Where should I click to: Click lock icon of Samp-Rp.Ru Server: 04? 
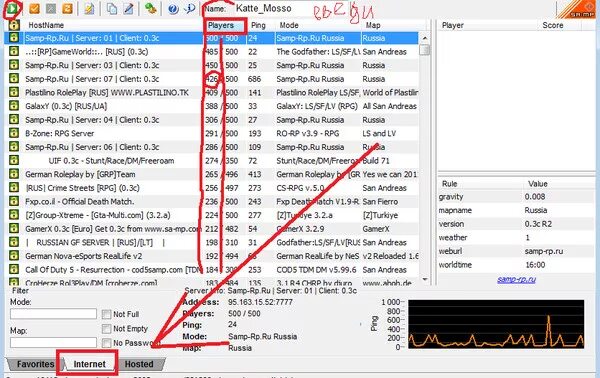tap(14, 119)
